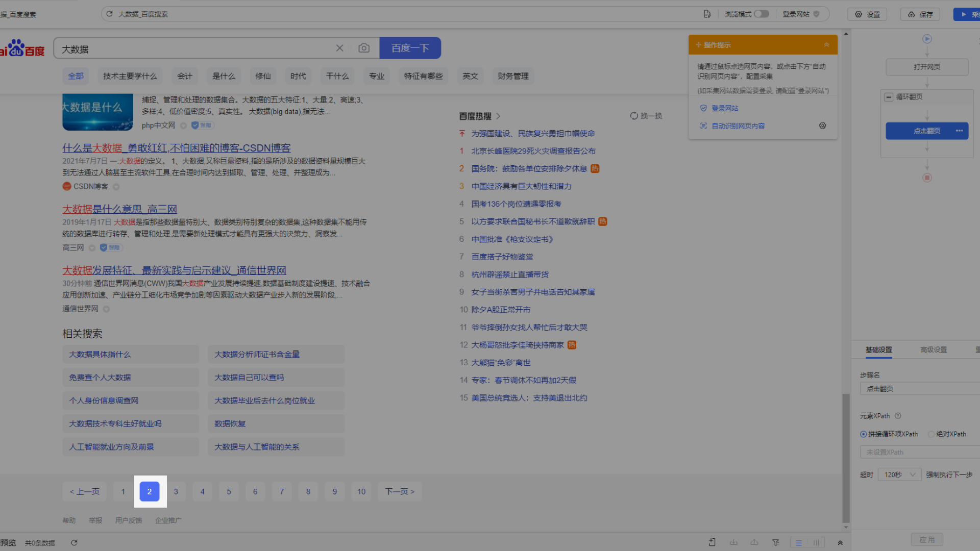
Task: Click the help icon beside 元素XPath
Action: tap(898, 416)
